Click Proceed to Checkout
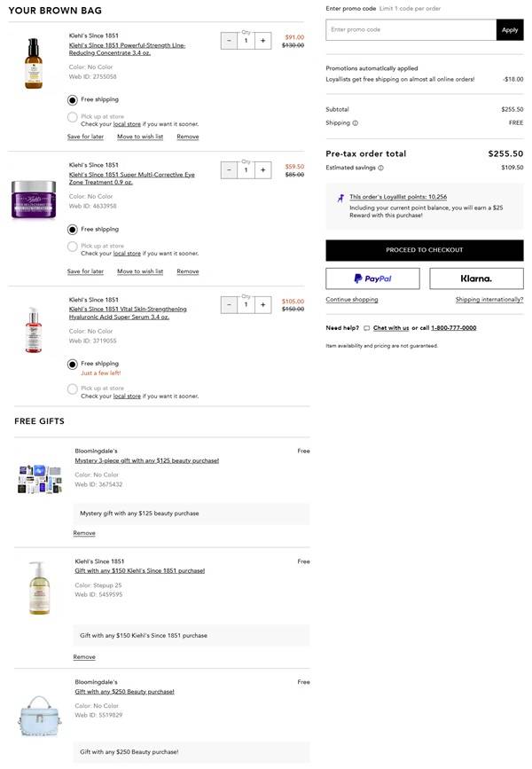This screenshot has width=532, height=769. click(424, 250)
